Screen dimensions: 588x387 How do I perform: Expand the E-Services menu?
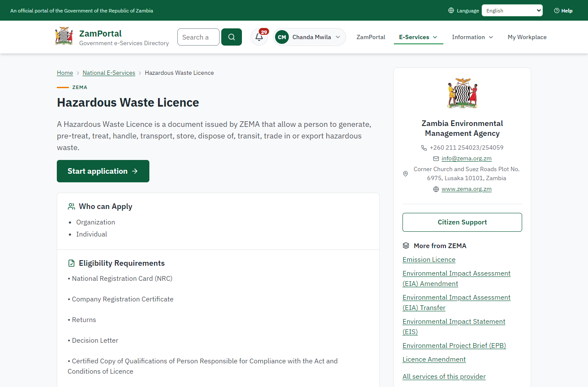pos(418,37)
